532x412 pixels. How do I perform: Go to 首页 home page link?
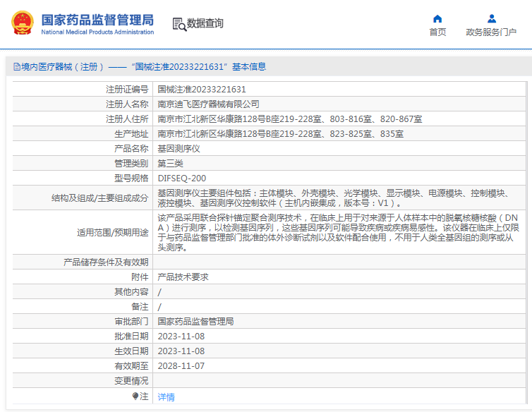pos(437,32)
